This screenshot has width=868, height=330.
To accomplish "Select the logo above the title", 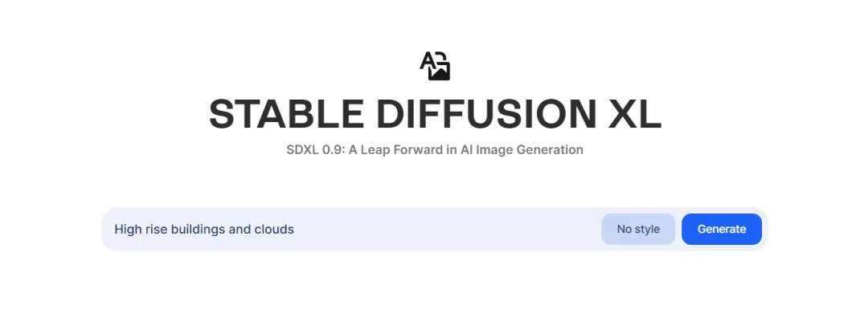I will click(x=435, y=65).
